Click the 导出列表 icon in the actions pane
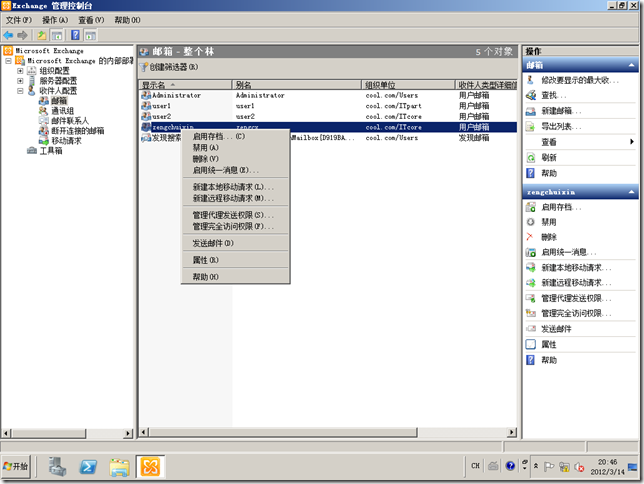 point(531,126)
